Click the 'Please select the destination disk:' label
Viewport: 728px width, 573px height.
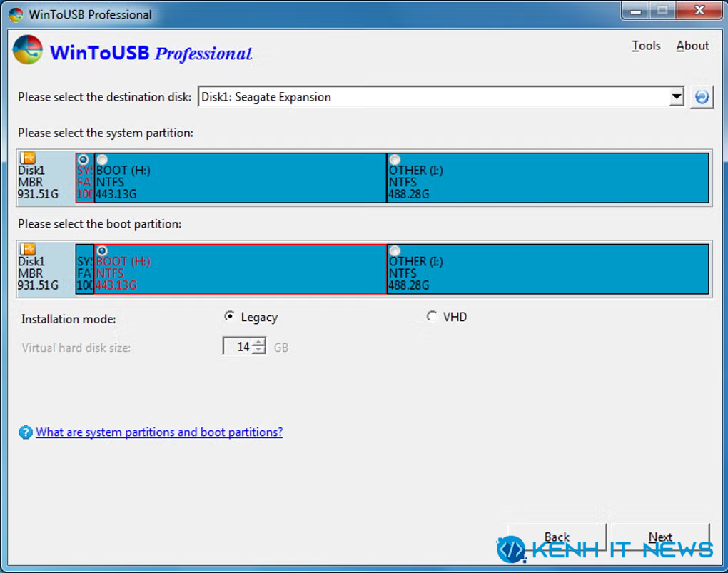tap(104, 97)
